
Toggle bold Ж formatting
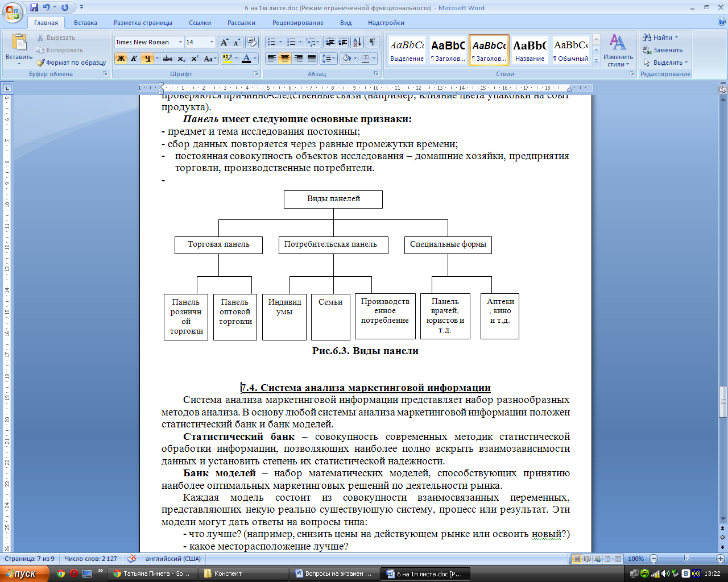coord(121,59)
